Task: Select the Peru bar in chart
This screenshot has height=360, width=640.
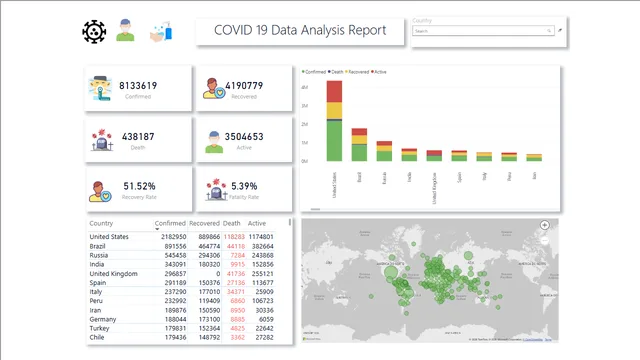Action: click(509, 157)
